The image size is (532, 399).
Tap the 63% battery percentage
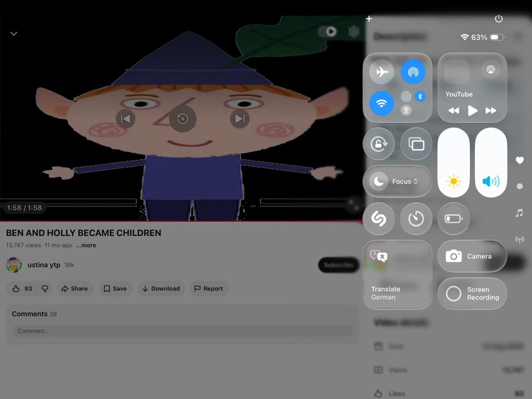click(x=479, y=37)
